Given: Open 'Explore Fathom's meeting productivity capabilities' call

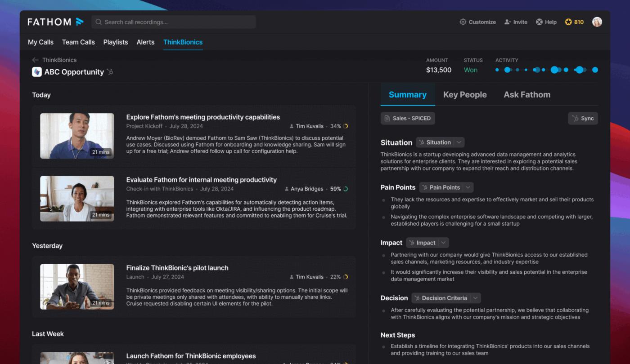Looking at the screenshot, I should click(x=203, y=117).
